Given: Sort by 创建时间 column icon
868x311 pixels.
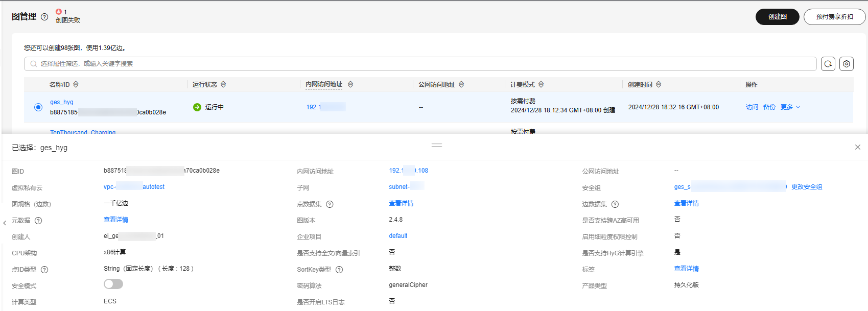Looking at the screenshot, I should (659, 84).
